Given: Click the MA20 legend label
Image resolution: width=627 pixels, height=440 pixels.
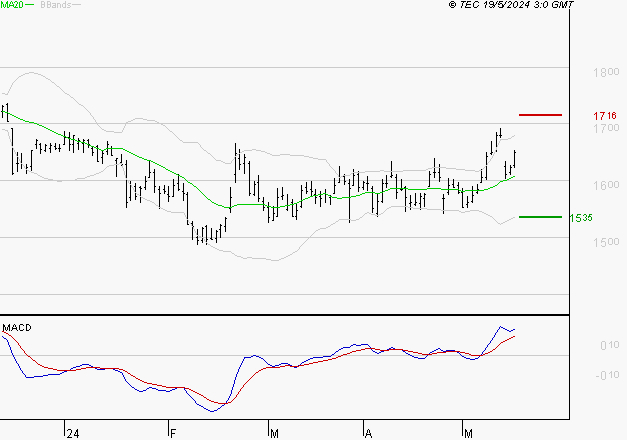Looking at the screenshot, I should point(12,4).
